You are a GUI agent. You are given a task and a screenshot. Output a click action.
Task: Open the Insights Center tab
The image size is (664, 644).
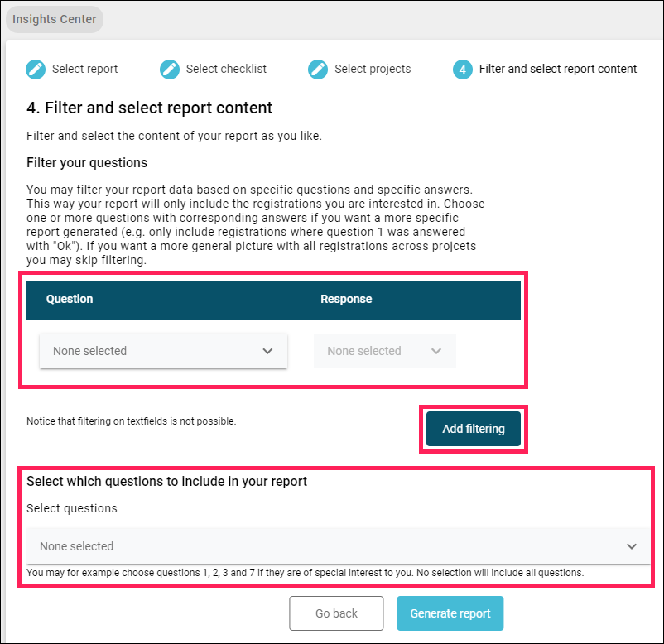click(54, 19)
